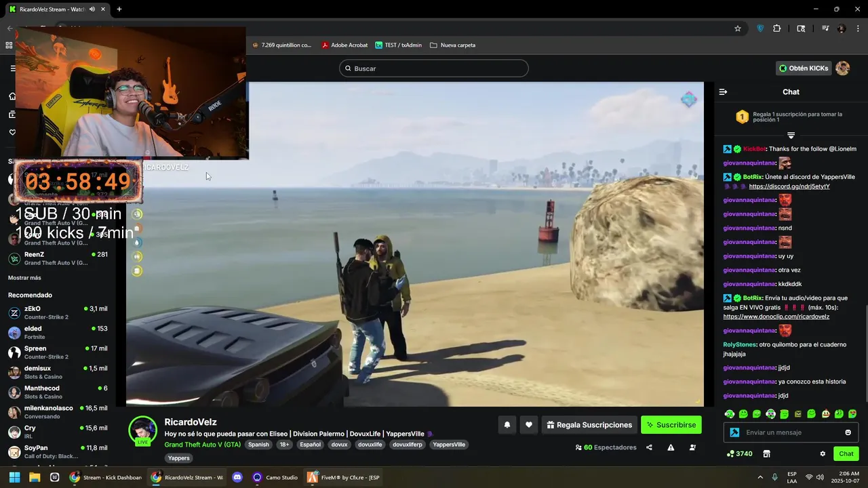This screenshot has height=488, width=868.
Task: Click the YappersVille stream tag
Action: (x=449, y=445)
